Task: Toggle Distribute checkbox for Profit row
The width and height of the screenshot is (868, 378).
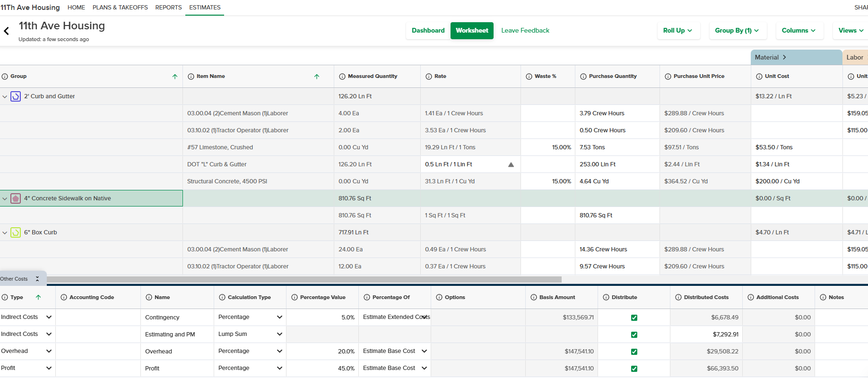Action: pos(634,369)
